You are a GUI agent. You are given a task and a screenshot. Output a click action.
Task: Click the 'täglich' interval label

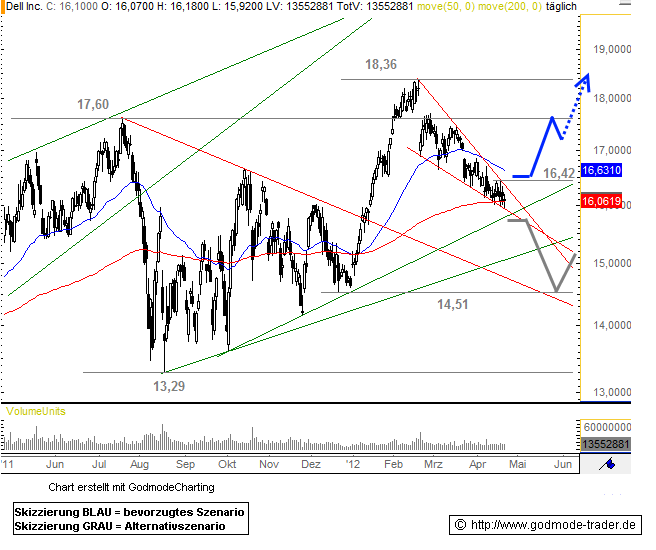coord(561,6)
